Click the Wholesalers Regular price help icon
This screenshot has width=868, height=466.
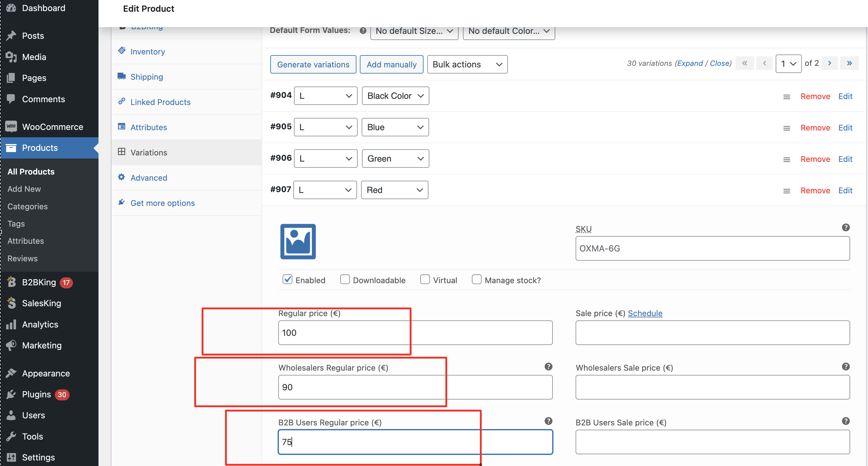click(x=548, y=367)
